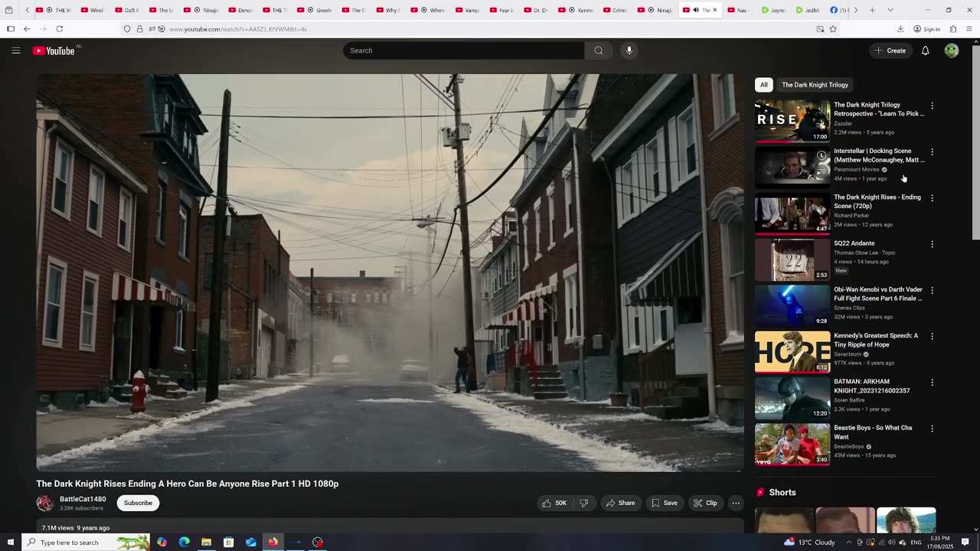
Task: Open options for Dark Knight Rises Ending Scene
Action: tap(932, 197)
